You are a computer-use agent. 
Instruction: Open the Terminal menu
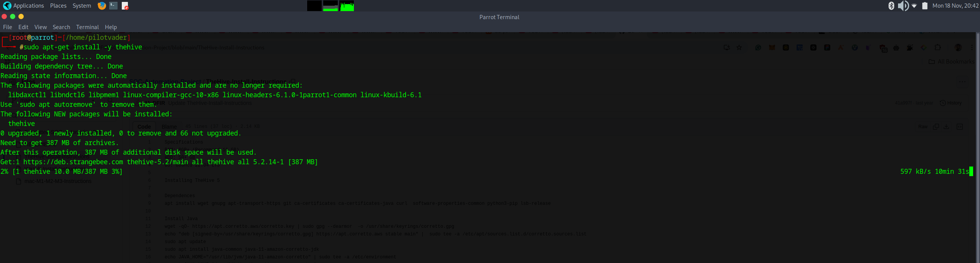[x=87, y=27]
